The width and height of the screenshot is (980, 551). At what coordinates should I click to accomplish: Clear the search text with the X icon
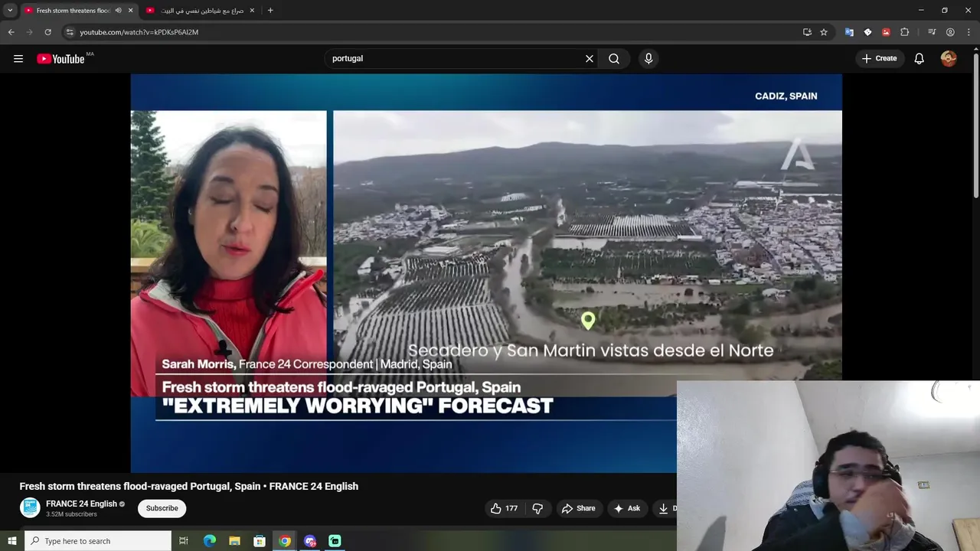click(x=590, y=59)
